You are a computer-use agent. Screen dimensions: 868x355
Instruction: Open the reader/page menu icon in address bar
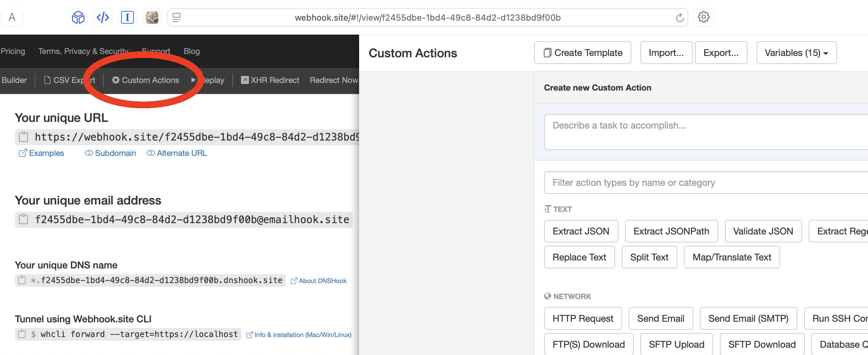tap(177, 17)
